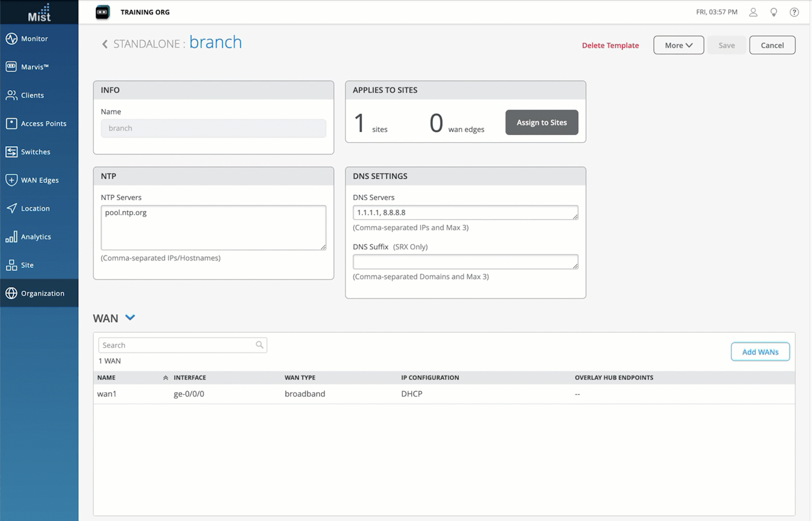Viewport: 812px width, 521px height.
Task: Open Analytics bar chart icon
Action: click(11, 236)
